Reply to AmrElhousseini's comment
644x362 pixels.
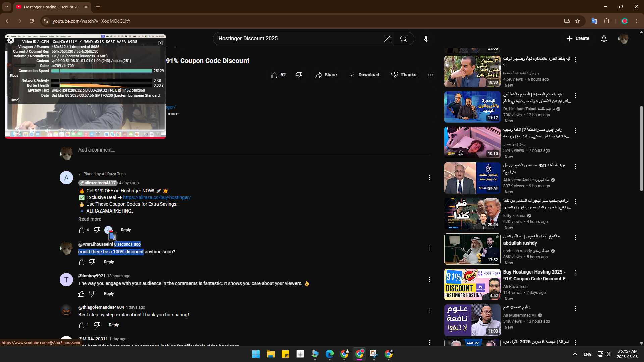(x=109, y=262)
